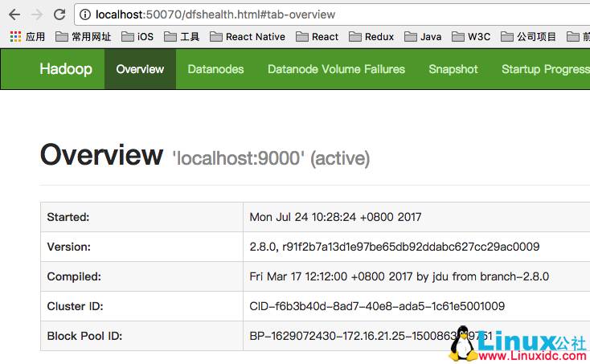Screen dimensions: 590x364
Task: Open the W3C bookmark folder
Action: (471, 37)
